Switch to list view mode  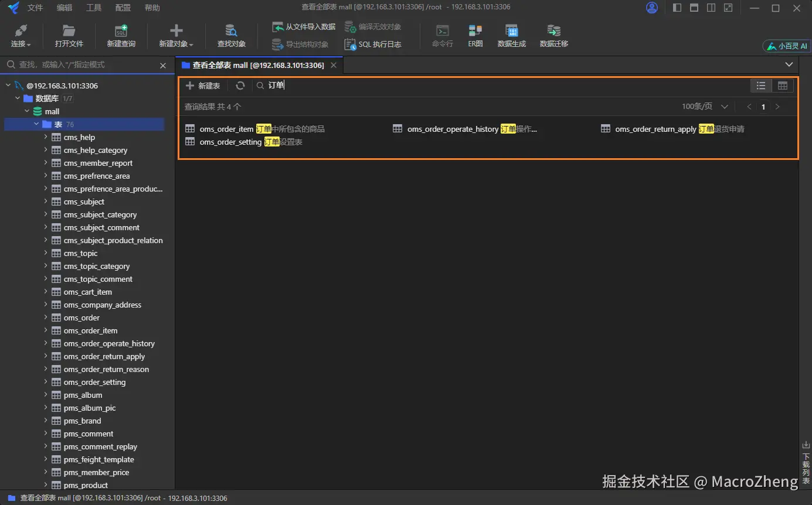coord(761,86)
